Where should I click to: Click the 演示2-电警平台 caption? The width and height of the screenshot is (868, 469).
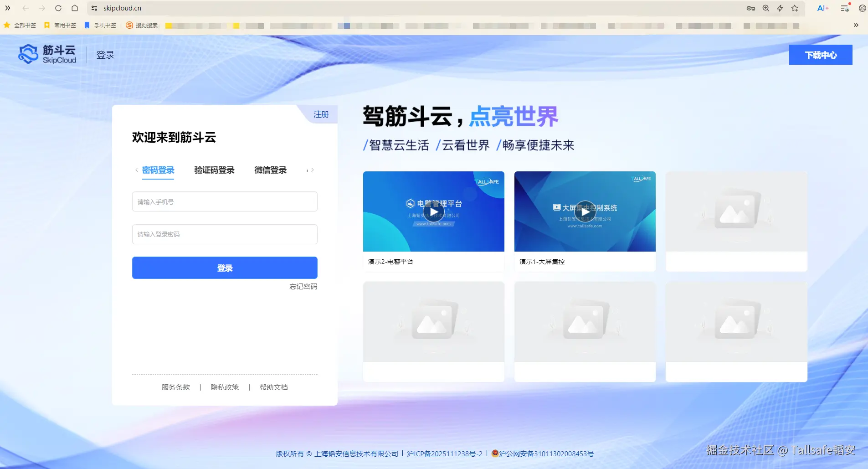coord(390,262)
